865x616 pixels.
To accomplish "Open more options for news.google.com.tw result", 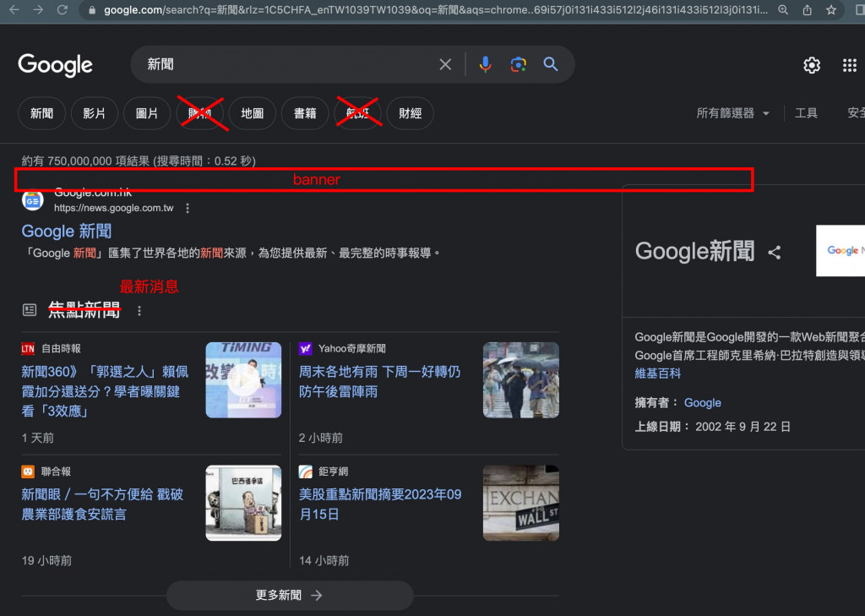I will 188,208.
